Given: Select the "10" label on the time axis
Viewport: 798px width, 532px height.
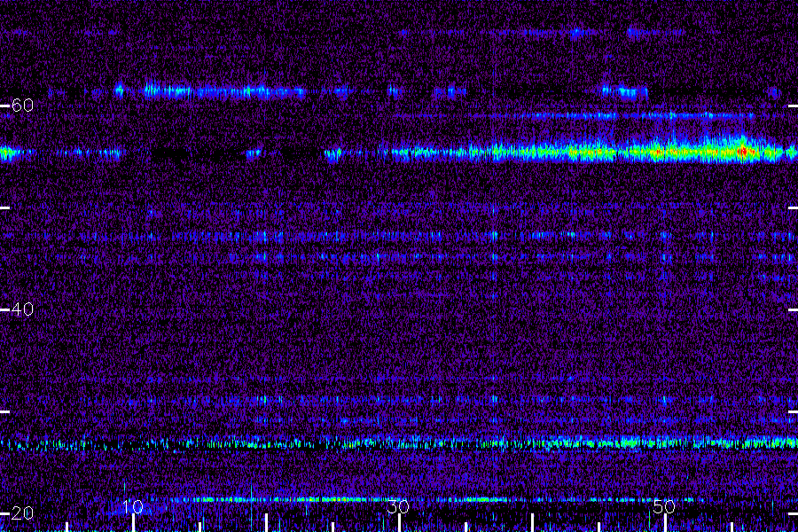Looking at the screenshot, I should pos(133,506).
